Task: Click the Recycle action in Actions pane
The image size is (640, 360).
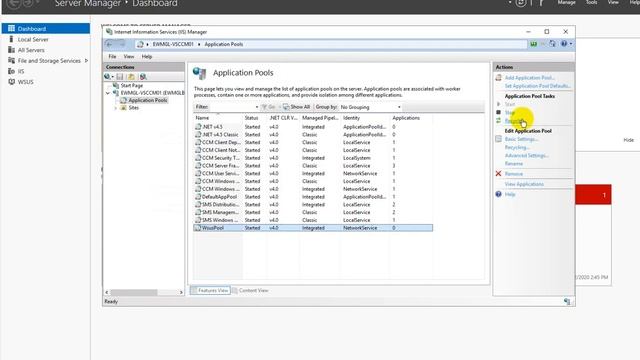Action: [513, 121]
